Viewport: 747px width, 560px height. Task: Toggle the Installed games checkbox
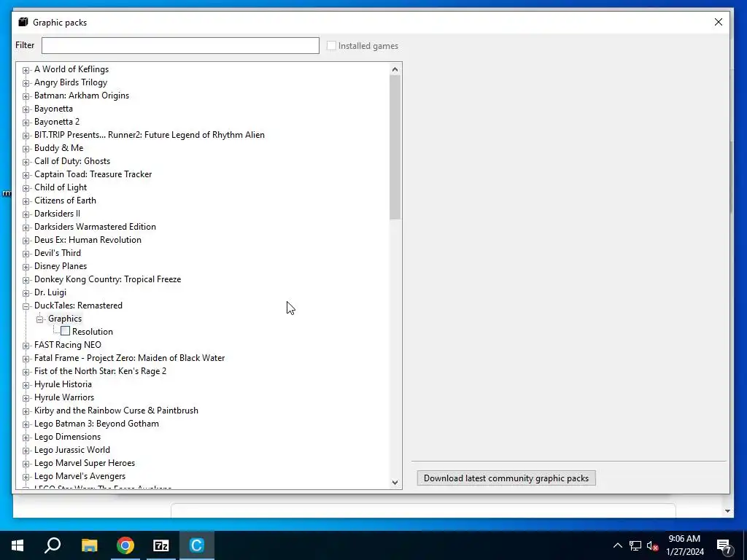[x=331, y=46]
